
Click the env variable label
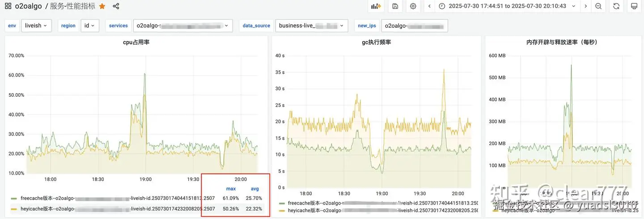pyautogui.click(x=12, y=26)
